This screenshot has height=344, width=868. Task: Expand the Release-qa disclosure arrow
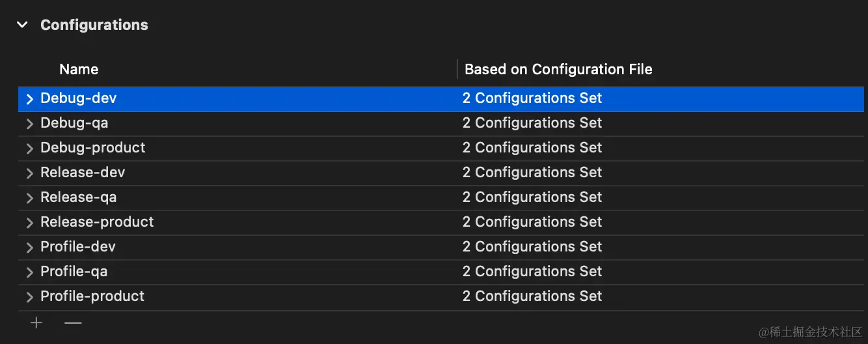click(x=29, y=198)
